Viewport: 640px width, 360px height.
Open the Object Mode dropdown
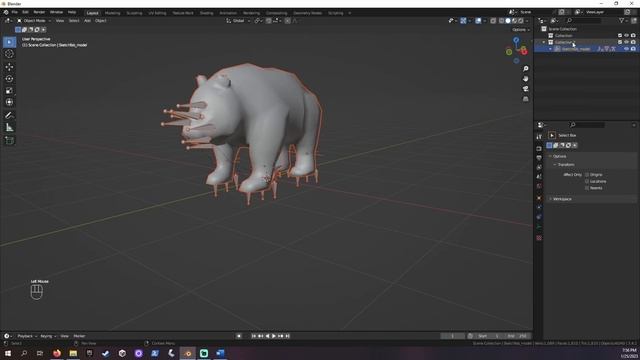point(34,21)
